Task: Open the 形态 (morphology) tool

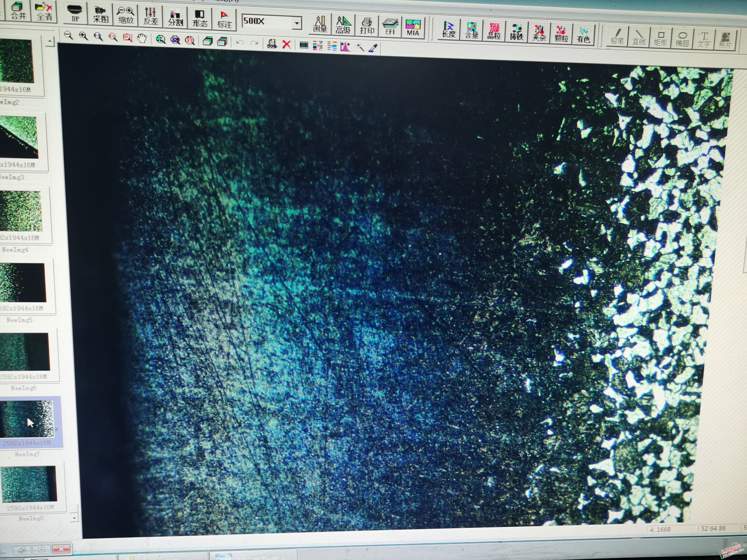Action: (x=200, y=18)
